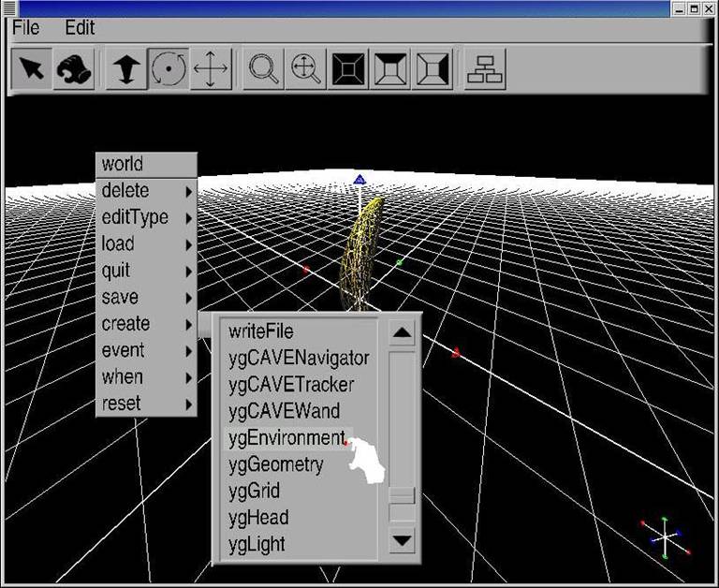719x588 pixels.
Task: Select the event menu entry
Action: pos(146,350)
